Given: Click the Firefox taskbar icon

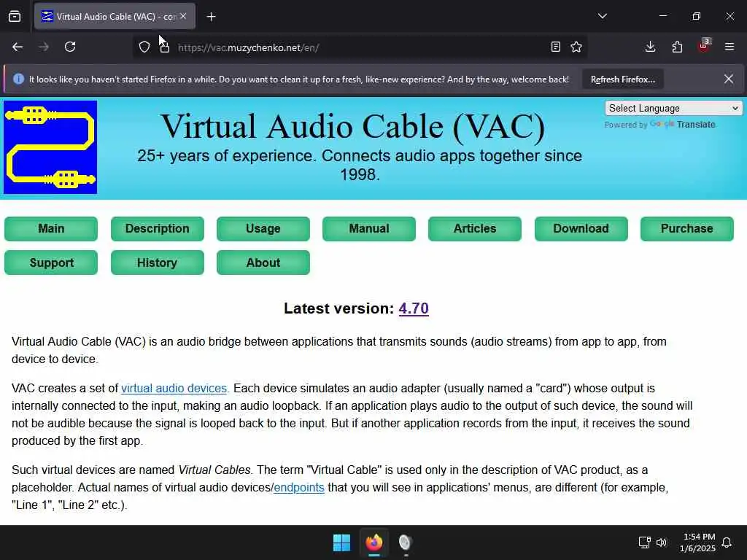Looking at the screenshot, I should point(374,542).
